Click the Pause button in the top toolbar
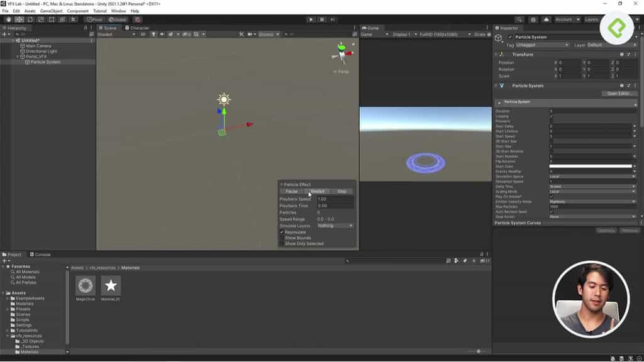This screenshot has width=644, height=362. (x=322, y=19)
